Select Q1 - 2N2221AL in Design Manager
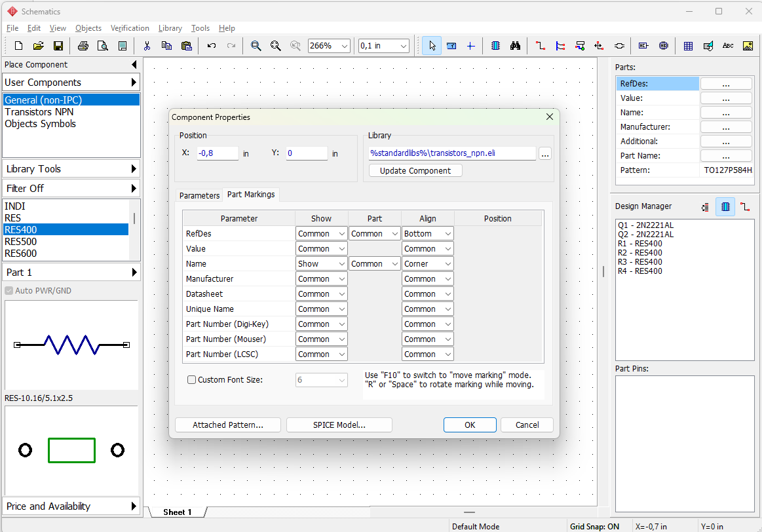 click(646, 225)
